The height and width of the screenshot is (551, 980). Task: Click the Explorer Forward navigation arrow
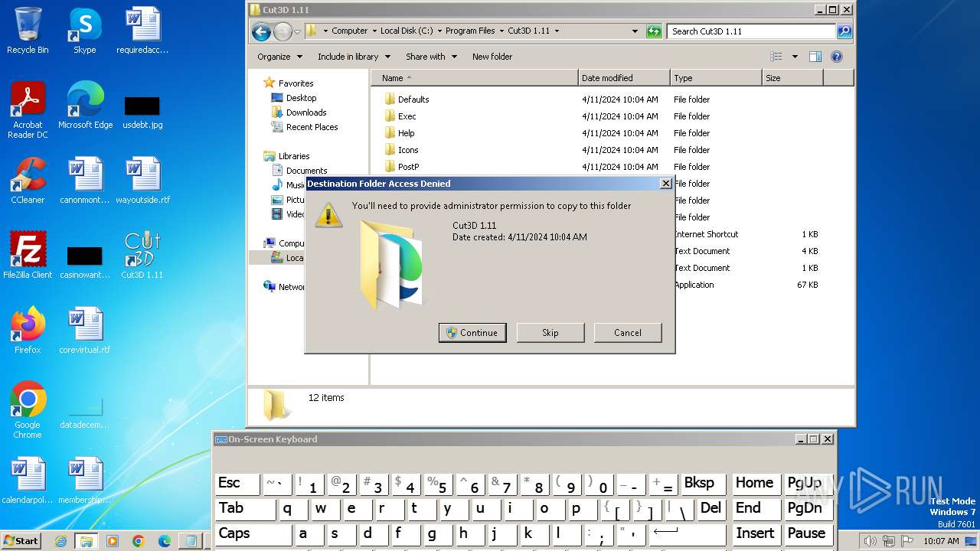tap(283, 31)
